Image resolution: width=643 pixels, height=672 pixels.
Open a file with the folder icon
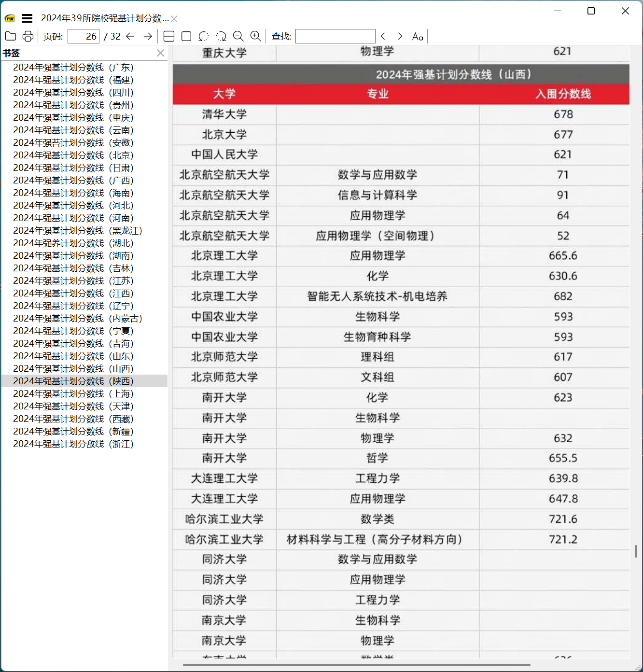click(x=11, y=36)
